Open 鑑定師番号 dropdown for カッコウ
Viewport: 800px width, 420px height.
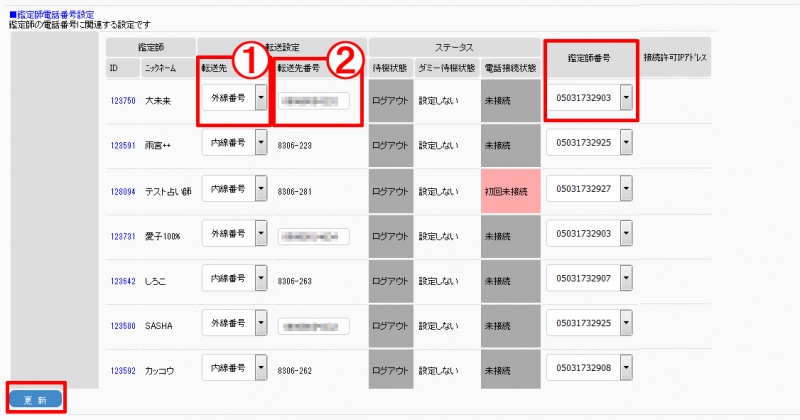[626, 370]
